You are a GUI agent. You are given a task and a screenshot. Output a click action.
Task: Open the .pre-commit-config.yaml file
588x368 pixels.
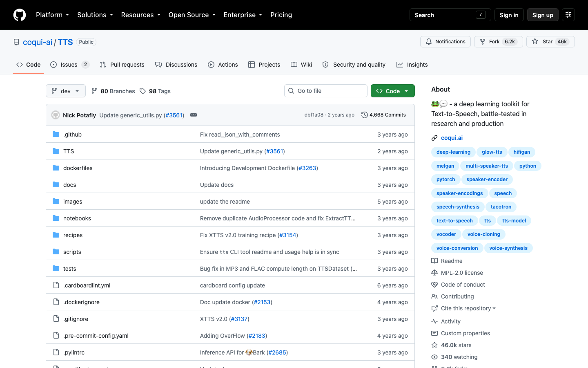coord(96,336)
